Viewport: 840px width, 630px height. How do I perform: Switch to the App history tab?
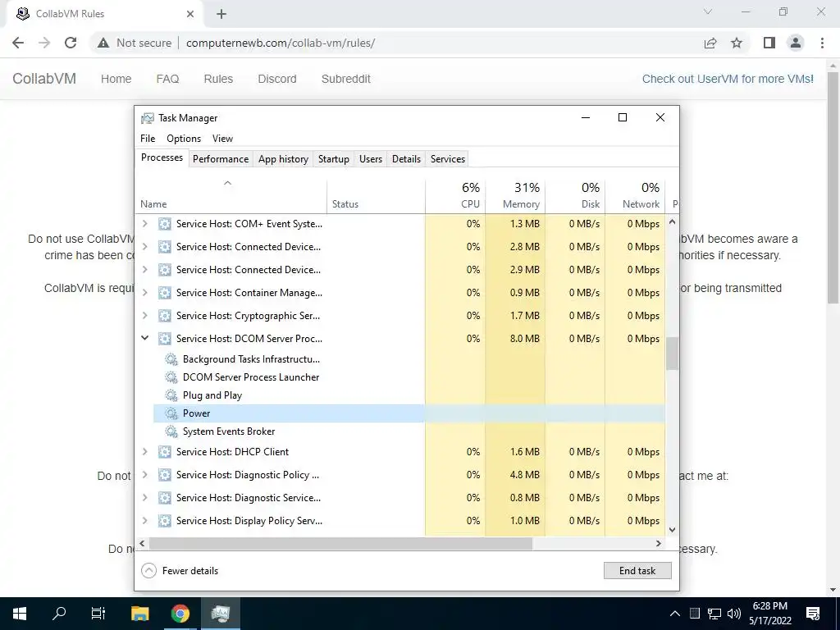[283, 159]
